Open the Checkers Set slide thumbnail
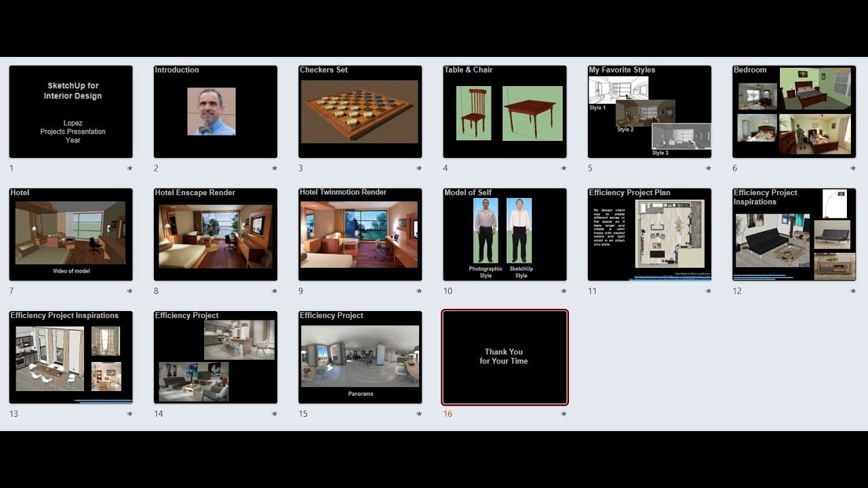The image size is (868, 488). 360,112
